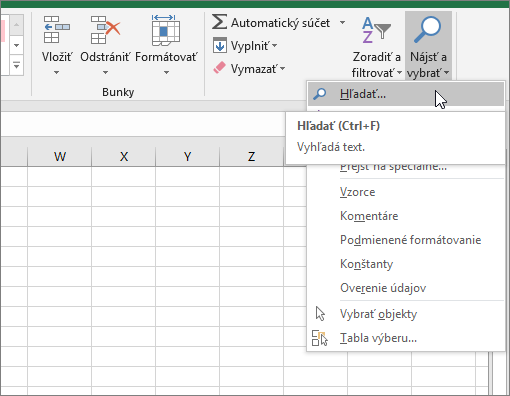The height and width of the screenshot is (396, 510).
Task: Open Tabla výberu... menu entry
Action: pos(406,338)
